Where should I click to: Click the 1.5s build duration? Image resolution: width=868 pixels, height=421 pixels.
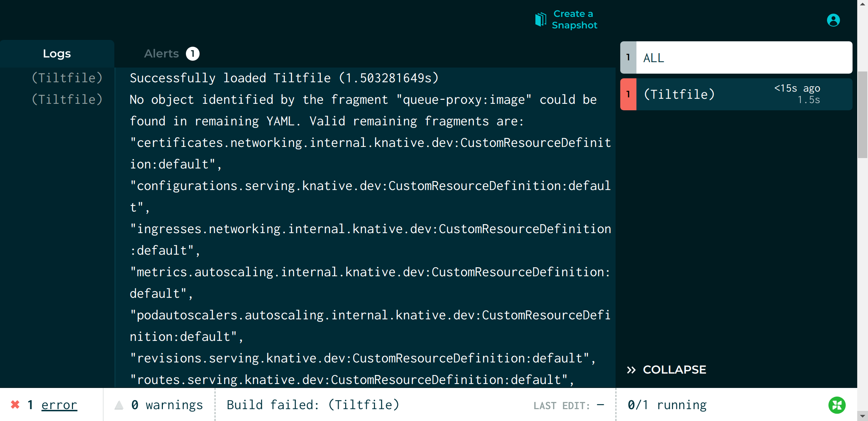(809, 100)
